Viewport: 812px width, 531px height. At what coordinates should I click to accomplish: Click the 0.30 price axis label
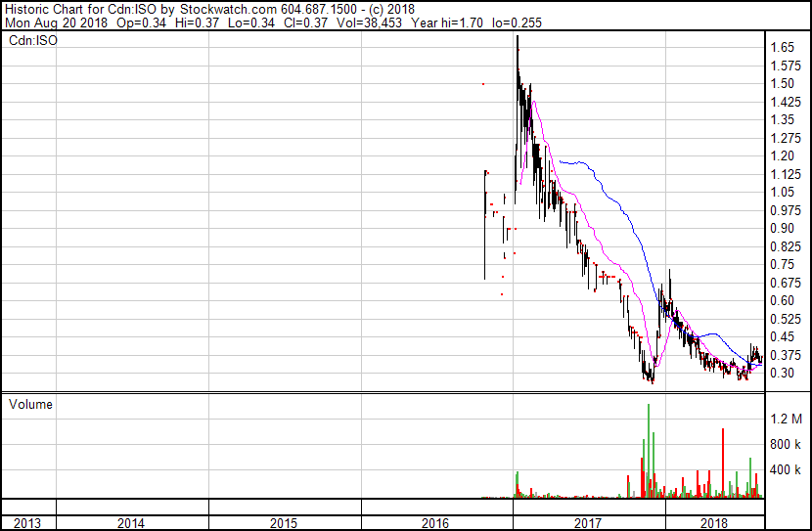coord(782,374)
